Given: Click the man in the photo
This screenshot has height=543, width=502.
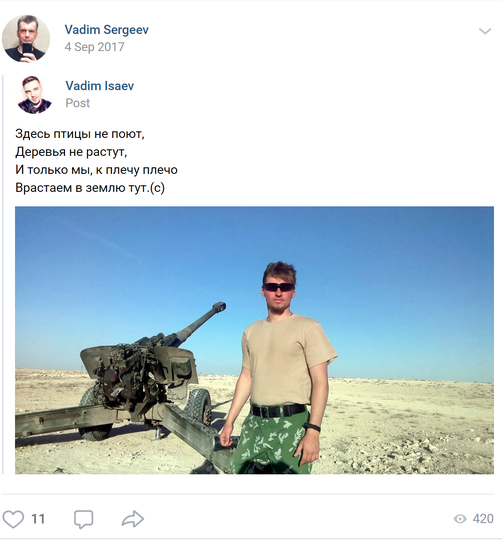Looking at the screenshot, I should (280, 368).
